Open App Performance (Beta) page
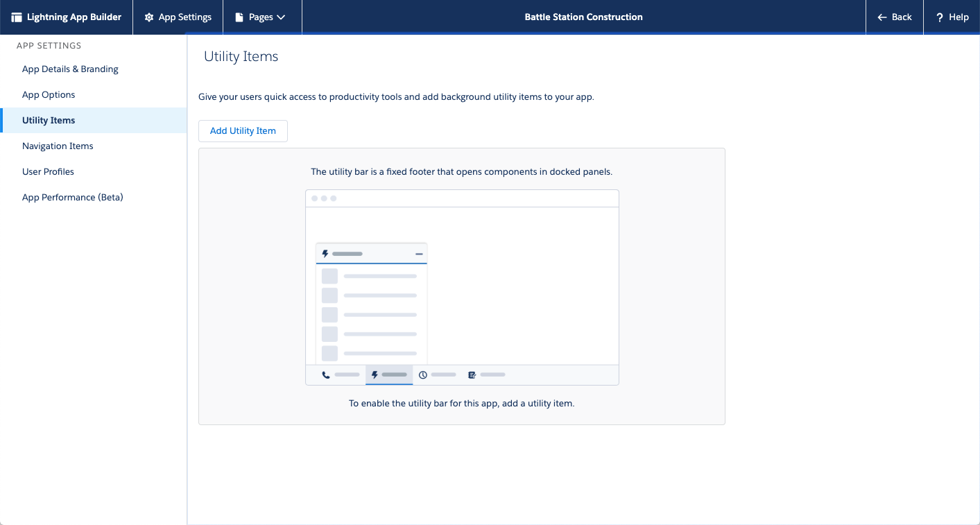The width and height of the screenshot is (980, 525). (72, 198)
